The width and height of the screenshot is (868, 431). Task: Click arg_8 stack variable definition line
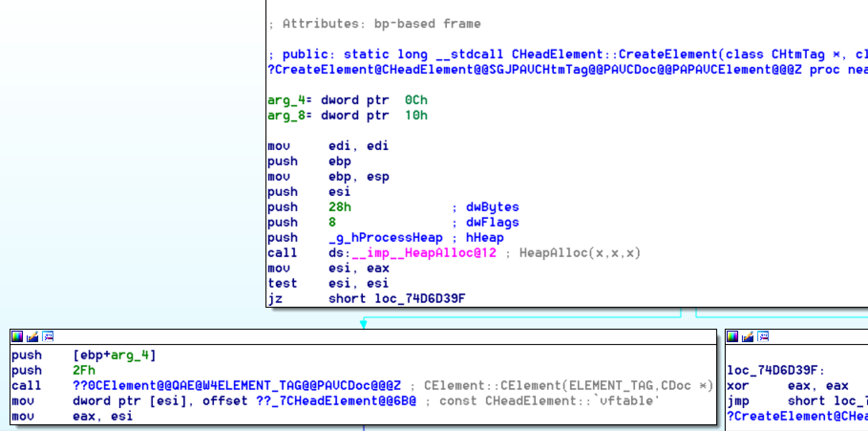[x=347, y=116]
